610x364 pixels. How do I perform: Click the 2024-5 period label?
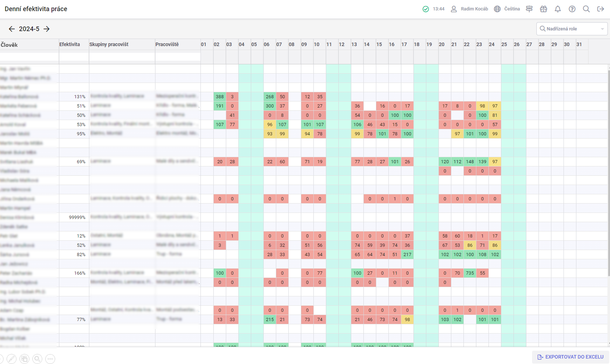click(x=29, y=29)
